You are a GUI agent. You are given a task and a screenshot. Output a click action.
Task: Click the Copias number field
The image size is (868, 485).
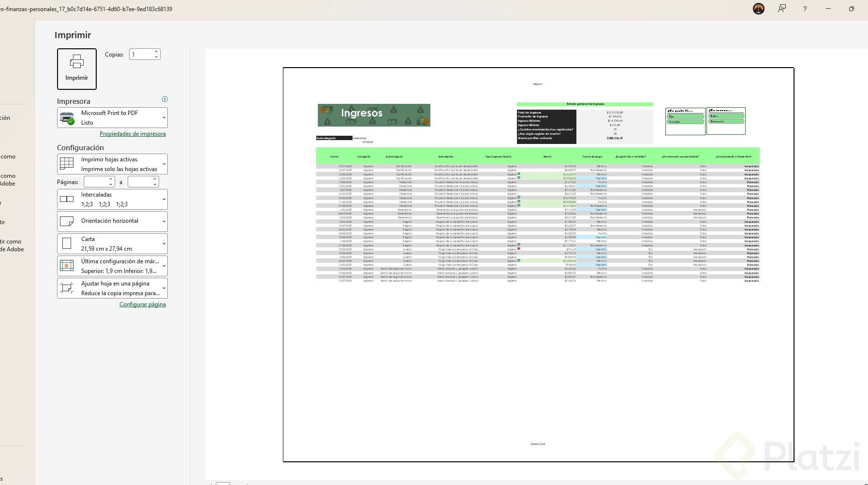tap(142, 55)
